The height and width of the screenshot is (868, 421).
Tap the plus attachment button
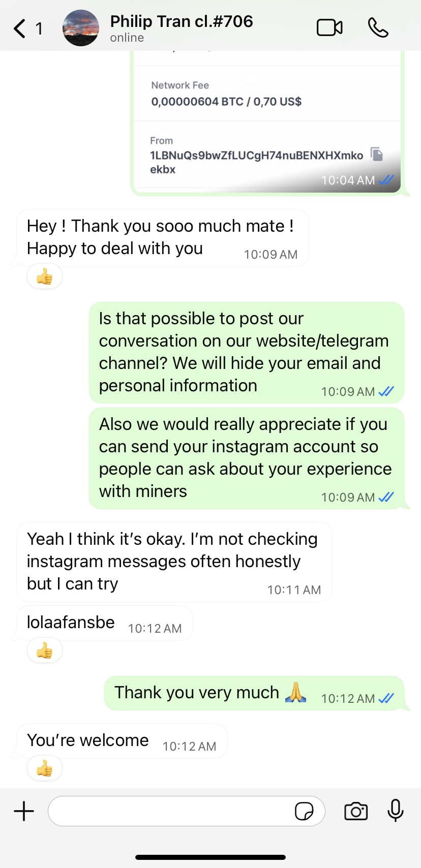[24, 811]
